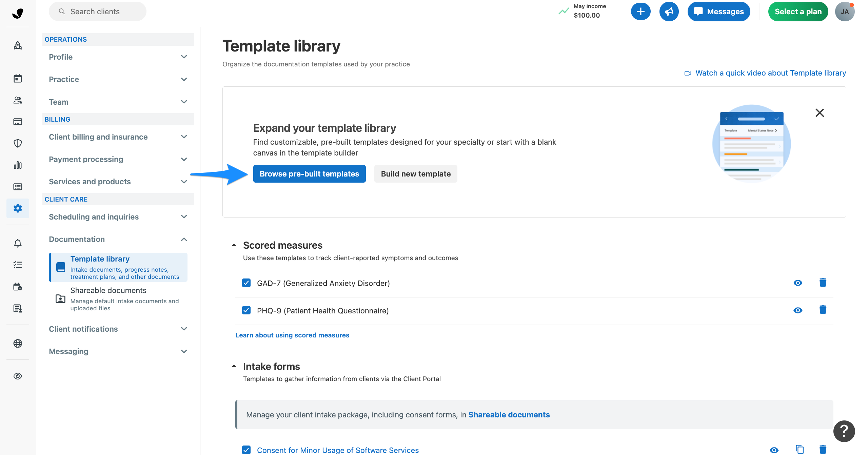Open the rocket getting-started icon in sidebar
The image size is (868, 455).
[18, 45]
